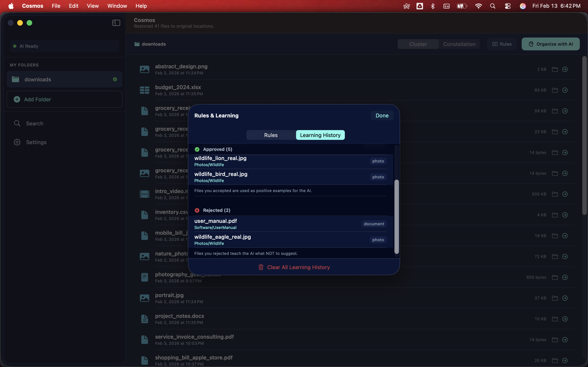
Task: Click the folder icon for abstract_design.png
Action: [x=555, y=69]
